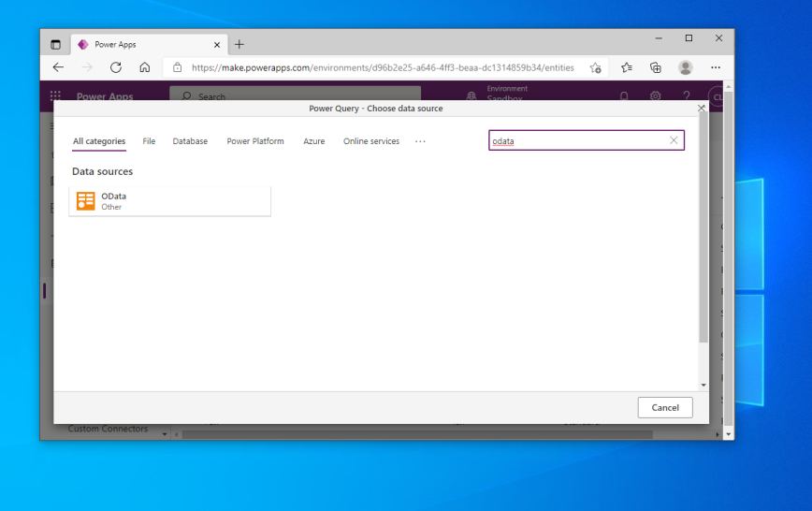Image resolution: width=812 pixels, height=511 pixels.
Task: Show more categories via the ellipsis
Action: (420, 141)
